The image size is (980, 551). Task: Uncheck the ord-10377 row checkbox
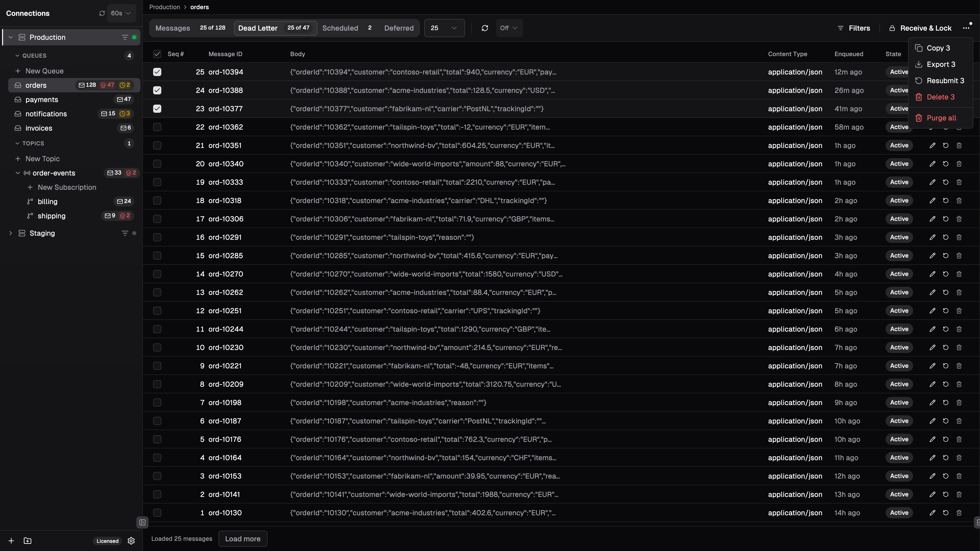[x=157, y=109]
